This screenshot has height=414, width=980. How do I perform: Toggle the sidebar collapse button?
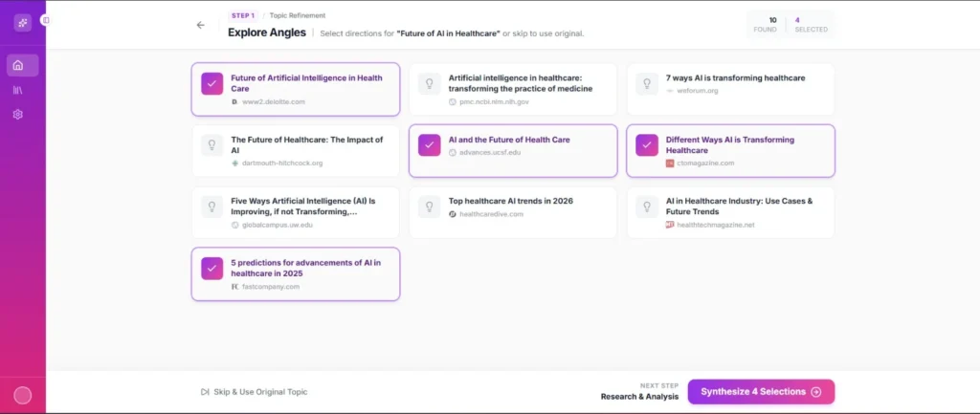pos(46,20)
